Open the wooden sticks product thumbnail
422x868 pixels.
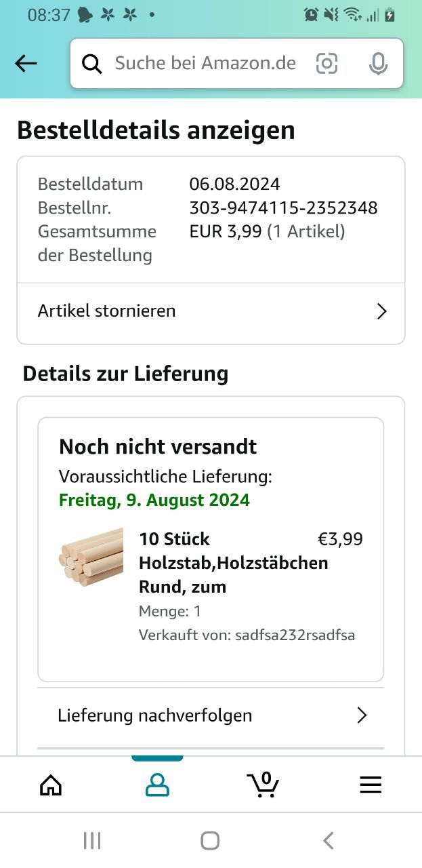pyautogui.click(x=91, y=557)
